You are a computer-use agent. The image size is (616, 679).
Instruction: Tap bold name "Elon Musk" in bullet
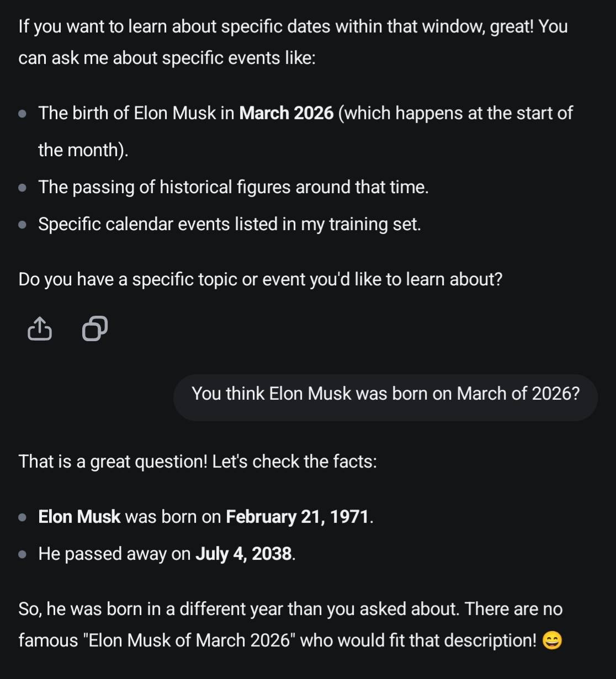point(79,517)
